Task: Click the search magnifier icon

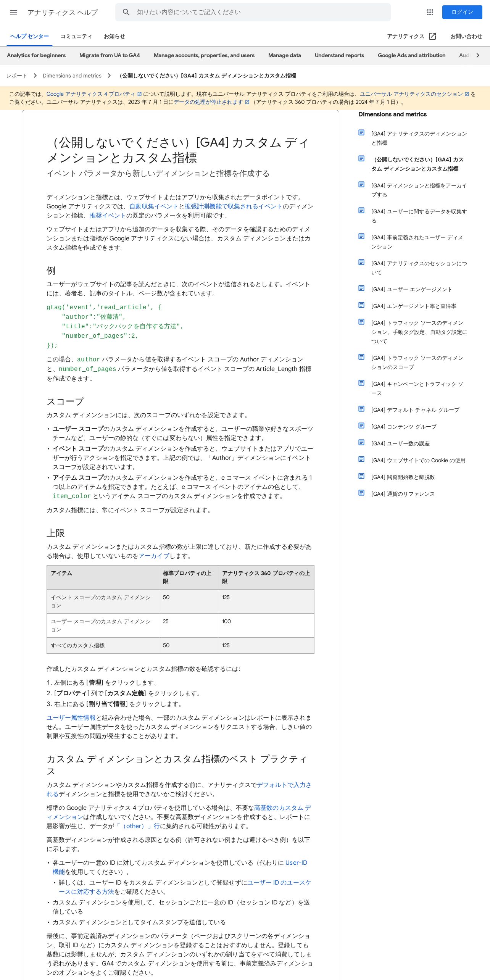Action: click(x=126, y=12)
